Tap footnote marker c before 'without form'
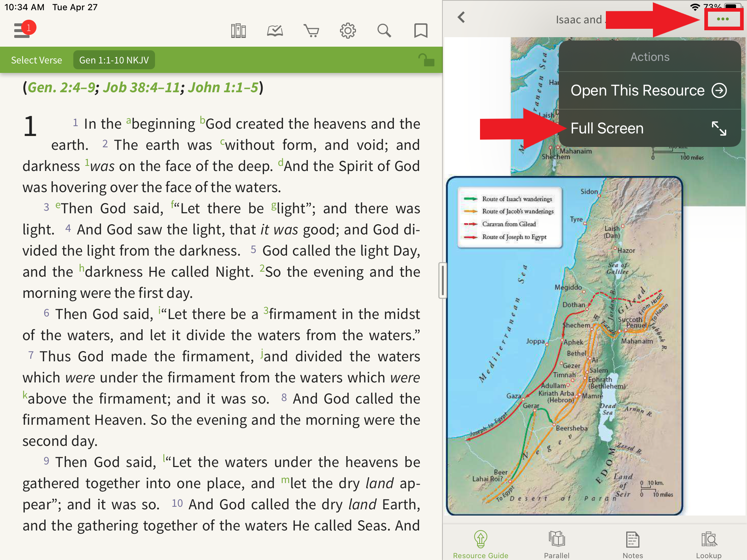 (222, 141)
